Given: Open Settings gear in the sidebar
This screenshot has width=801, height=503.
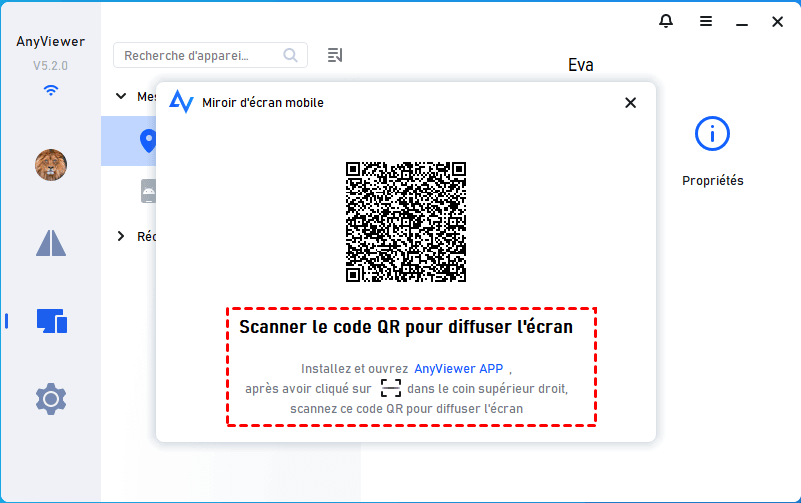Looking at the screenshot, I should coord(51,399).
